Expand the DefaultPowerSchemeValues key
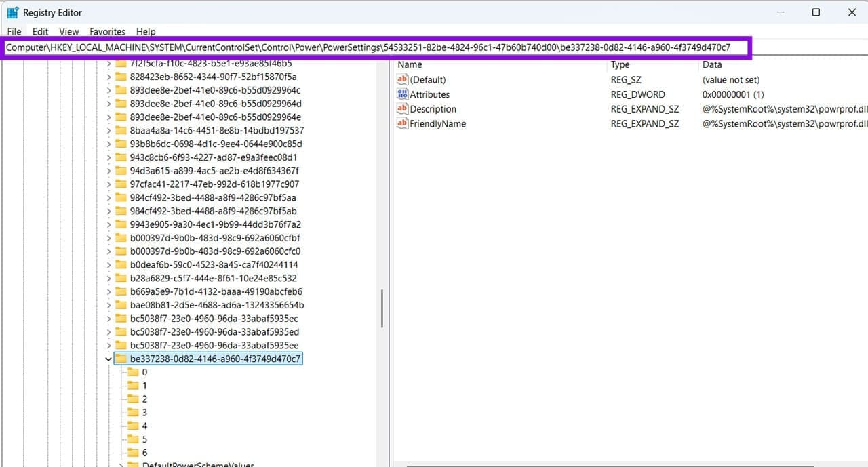The width and height of the screenshot is (868, 467). point(121,466)
